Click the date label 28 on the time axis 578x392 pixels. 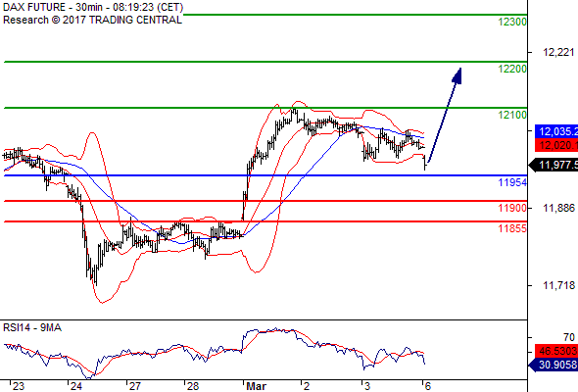click(x=193, y=386)
